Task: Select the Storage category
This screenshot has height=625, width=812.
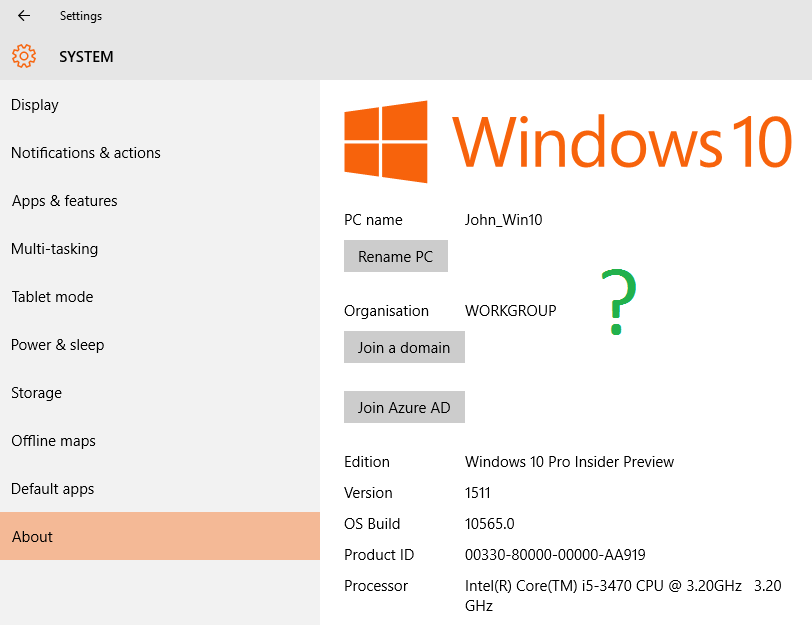Action: (37, 393)
